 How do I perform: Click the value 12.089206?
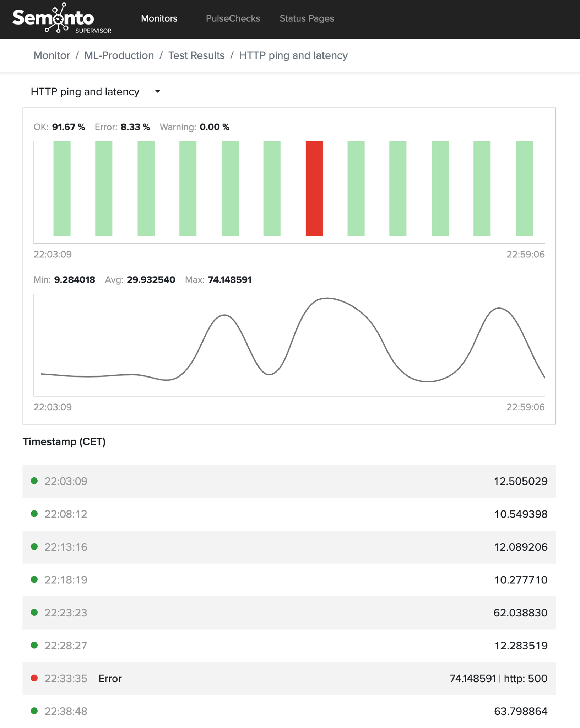(521, 547)
